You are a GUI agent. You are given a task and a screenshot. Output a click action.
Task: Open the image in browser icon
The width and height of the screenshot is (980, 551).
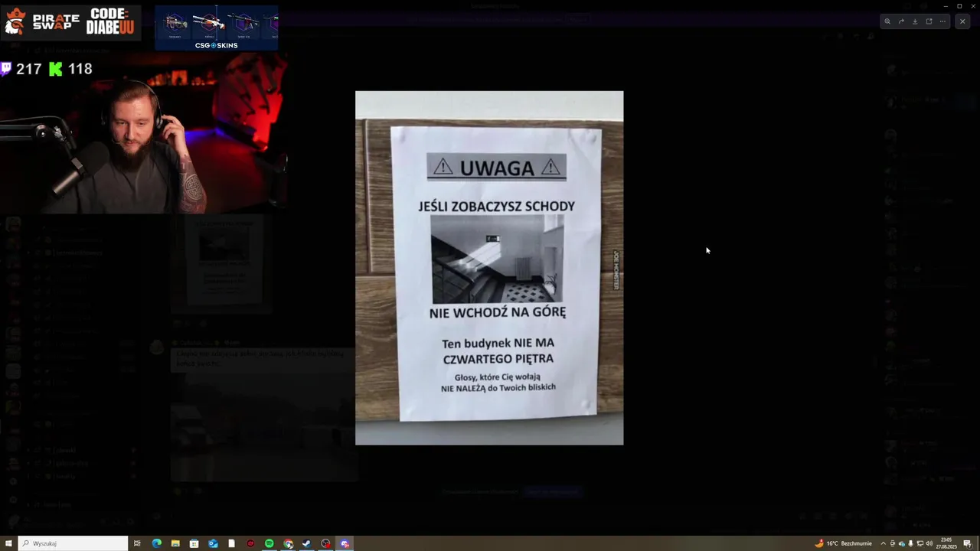929,21
